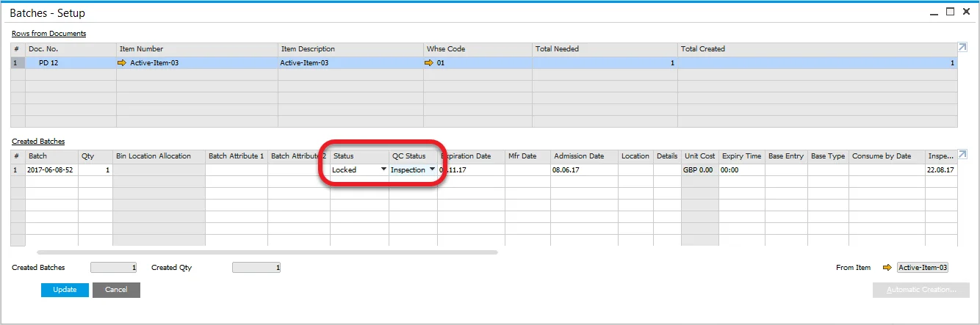Open the Status dropdown showing Locked

pyautogui.click(x=383, y=169)
